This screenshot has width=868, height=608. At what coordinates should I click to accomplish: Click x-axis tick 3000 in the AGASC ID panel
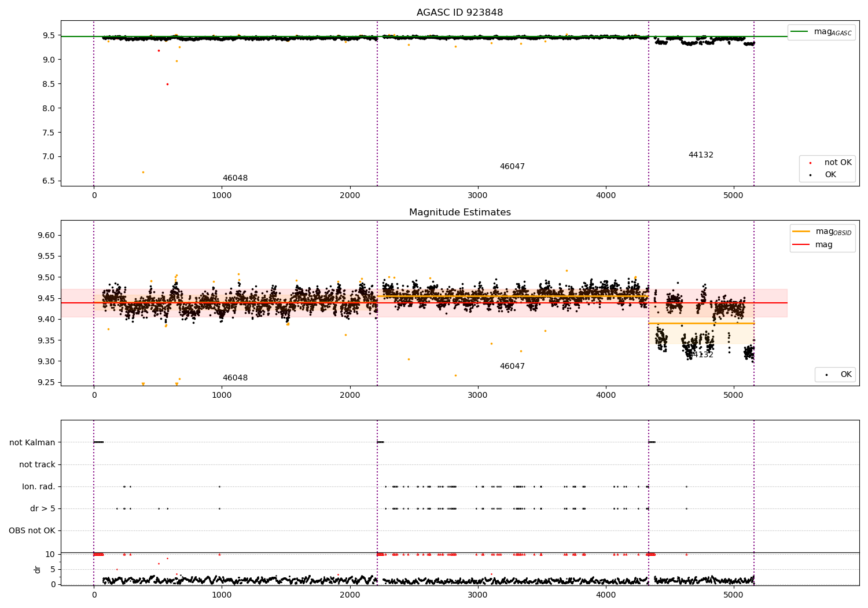pos(478,196)
